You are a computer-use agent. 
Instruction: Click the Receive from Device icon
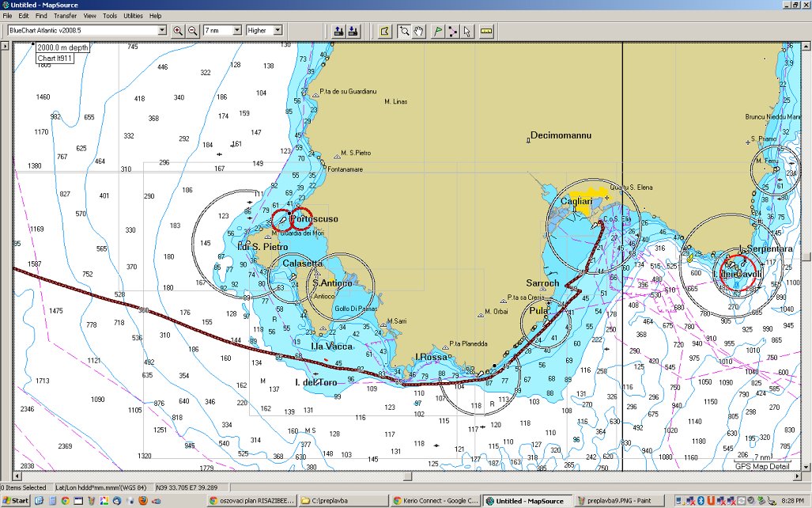[x=353, y=31]
